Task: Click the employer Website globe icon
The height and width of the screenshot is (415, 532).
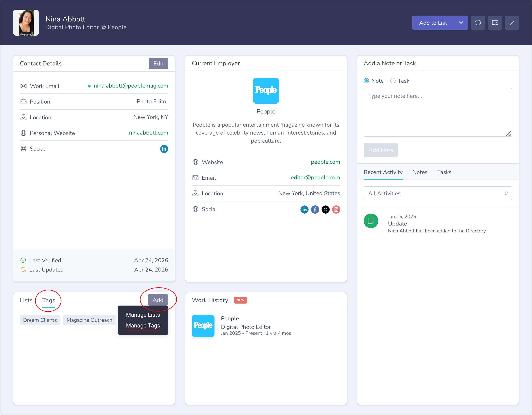Action: point(195,162)
